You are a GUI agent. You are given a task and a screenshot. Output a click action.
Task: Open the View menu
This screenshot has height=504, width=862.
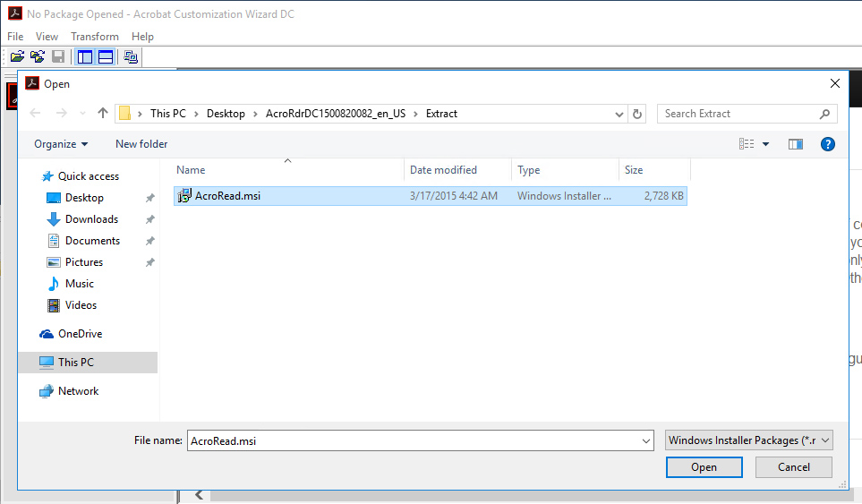pyautogui.click(x=47, y=37)
